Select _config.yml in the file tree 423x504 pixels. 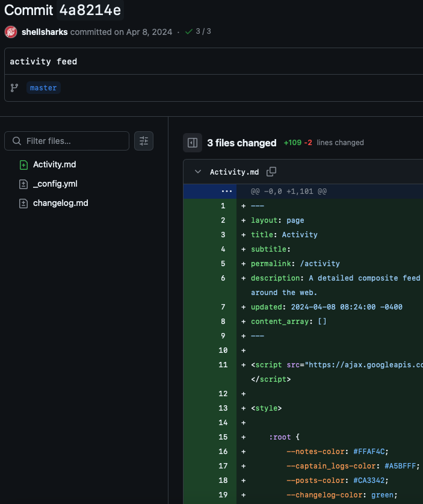[55, 184]
